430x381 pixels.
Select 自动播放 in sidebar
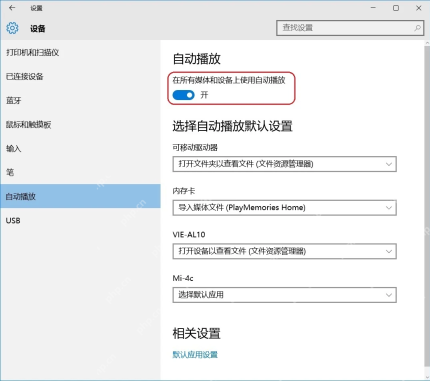[x=80, y=196]
